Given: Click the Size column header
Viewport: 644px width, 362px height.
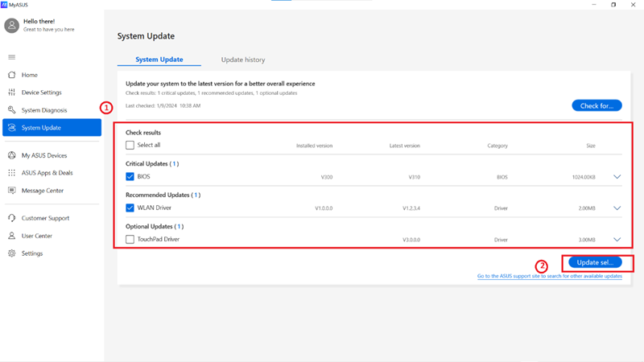Looking at the screenshot, I should pyautogui.click(x=591, y=146).
